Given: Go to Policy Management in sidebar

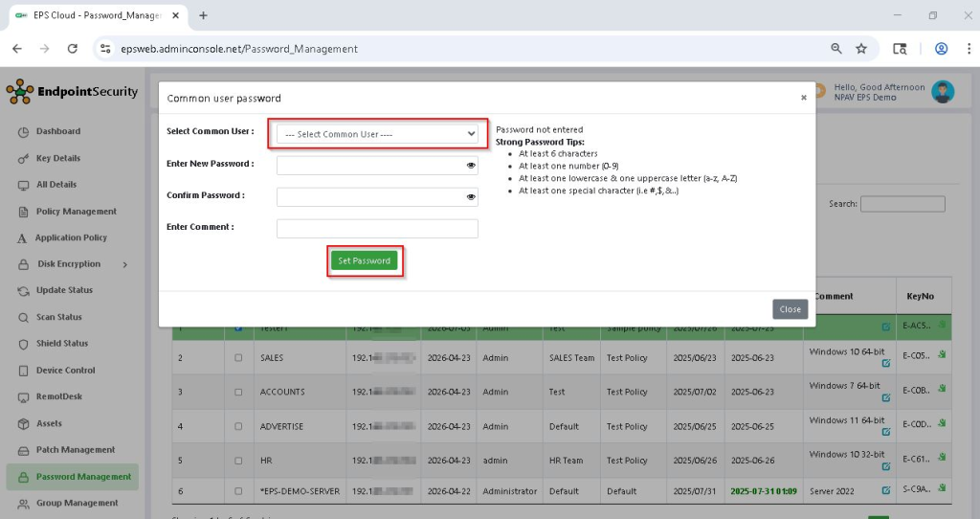Looking at the screenshot, I should [76, 212].
